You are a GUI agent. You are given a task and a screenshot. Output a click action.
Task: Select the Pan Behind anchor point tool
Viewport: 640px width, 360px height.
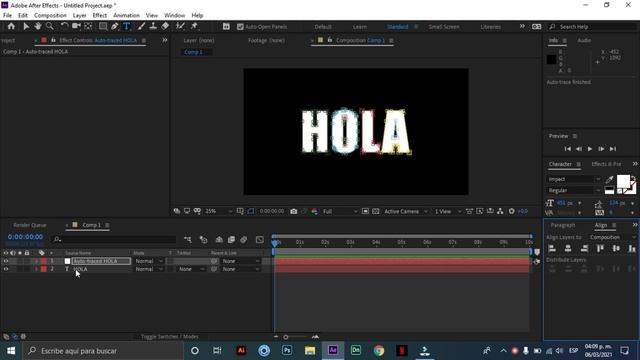[x=88, y=27]
